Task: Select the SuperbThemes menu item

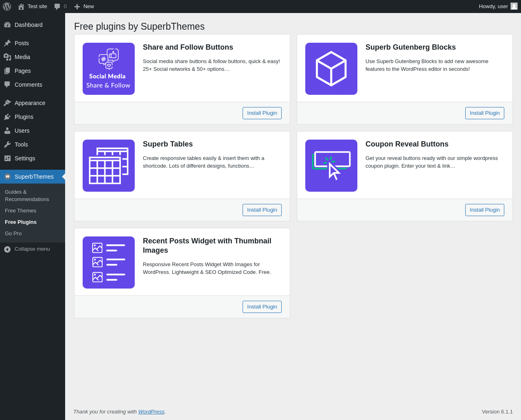Action: pos(33,177)
